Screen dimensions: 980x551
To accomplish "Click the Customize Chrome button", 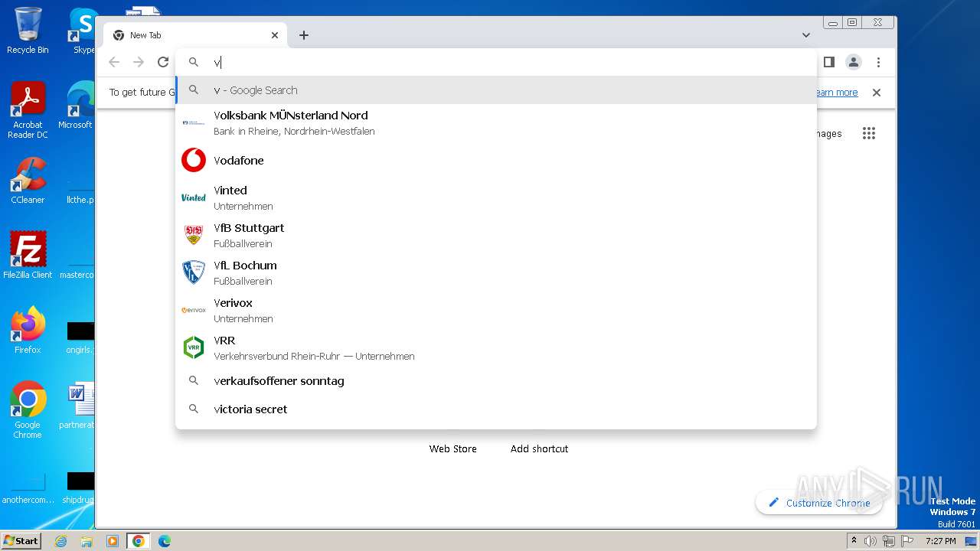I will (x=818, y=503).
